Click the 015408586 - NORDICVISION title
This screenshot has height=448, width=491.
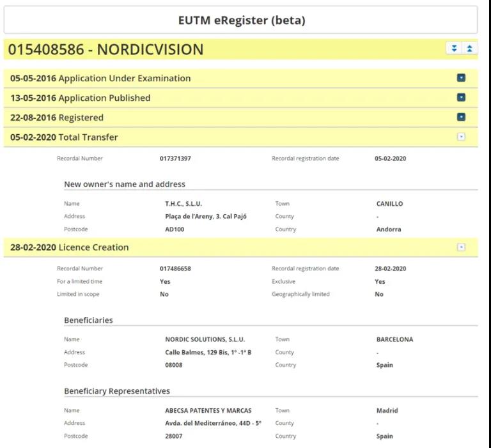105,49
